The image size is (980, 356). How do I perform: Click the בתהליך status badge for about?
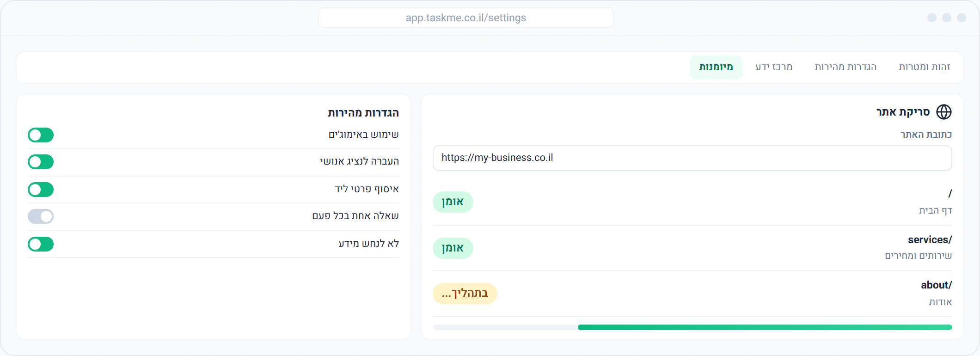465,294
